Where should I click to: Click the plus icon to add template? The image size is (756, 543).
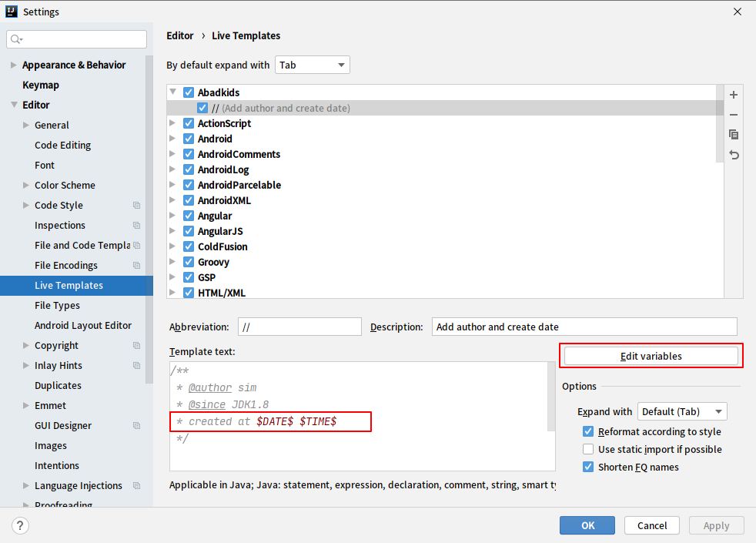click(x=734, y=95)
